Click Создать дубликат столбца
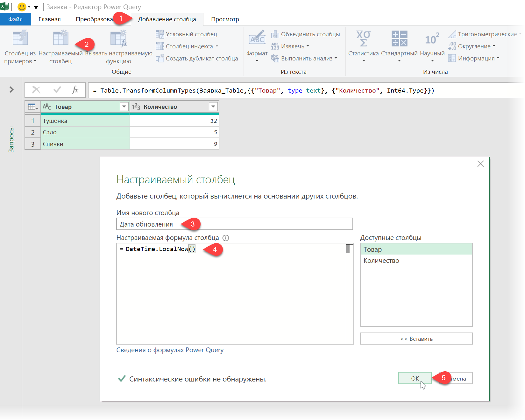The width and height of the screenshot is (525, 420). (197, 58)
